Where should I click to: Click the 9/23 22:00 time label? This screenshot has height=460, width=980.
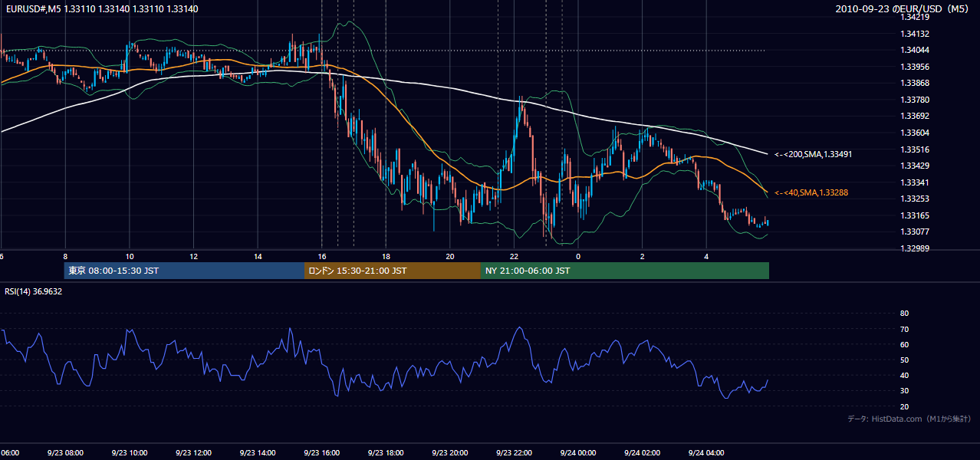(x=514, y=452)
